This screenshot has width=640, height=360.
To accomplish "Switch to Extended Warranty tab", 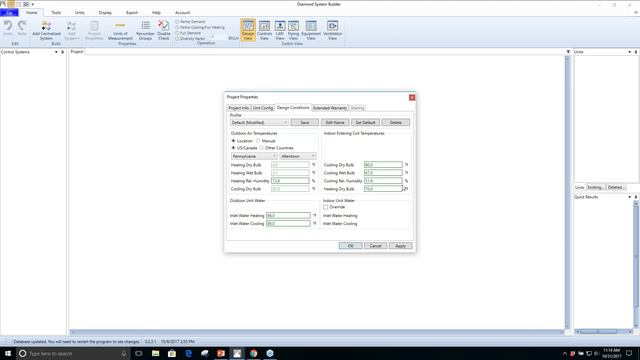I will tap(330, 108).
